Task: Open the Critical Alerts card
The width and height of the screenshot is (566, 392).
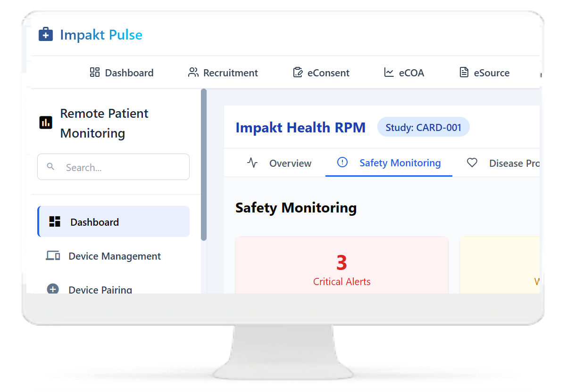Action: coord(342,265)
